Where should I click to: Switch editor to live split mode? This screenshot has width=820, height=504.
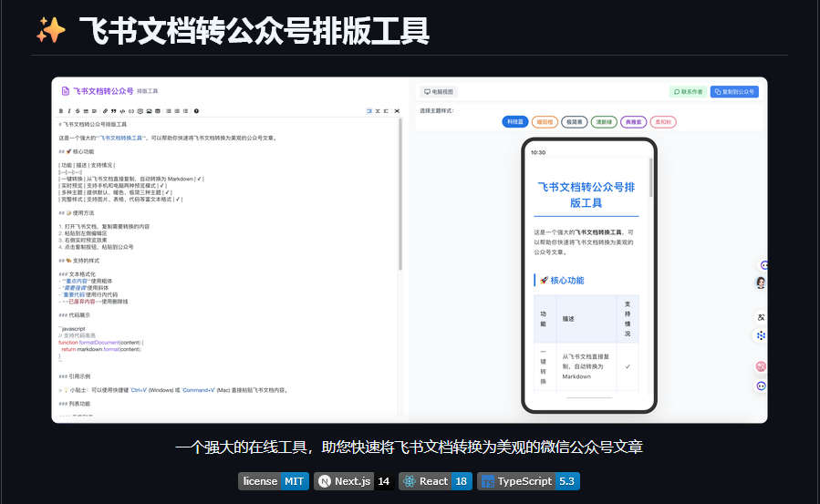pyautogui.click(x=378, y=111)
